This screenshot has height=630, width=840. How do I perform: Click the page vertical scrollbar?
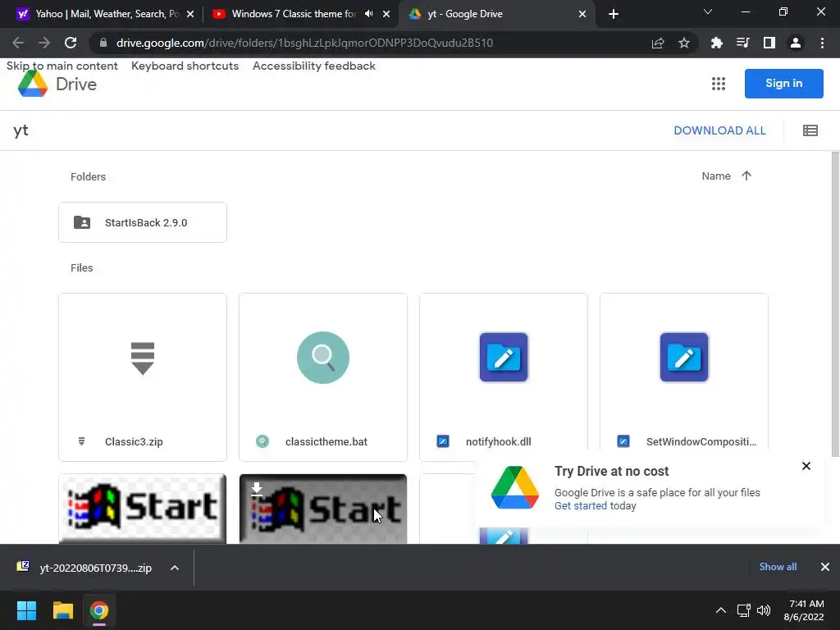[x=835, y=304]
